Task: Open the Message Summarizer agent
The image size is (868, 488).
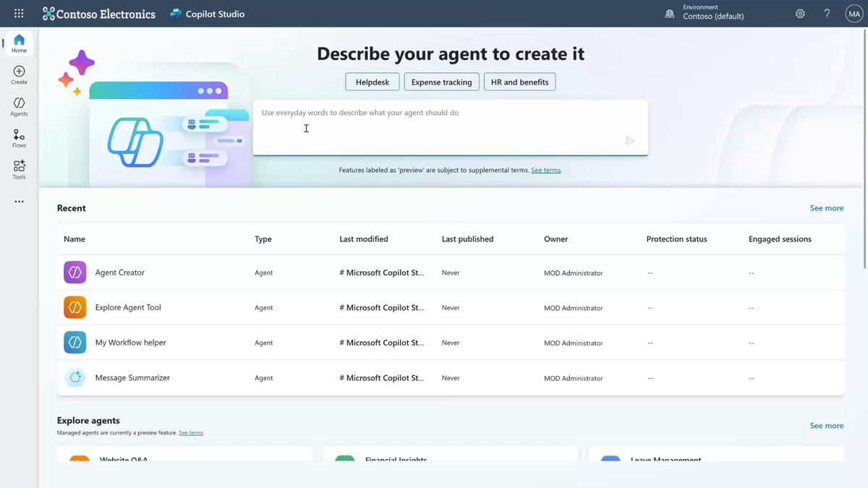Action: pyautogui.click(x=132, y=377)
